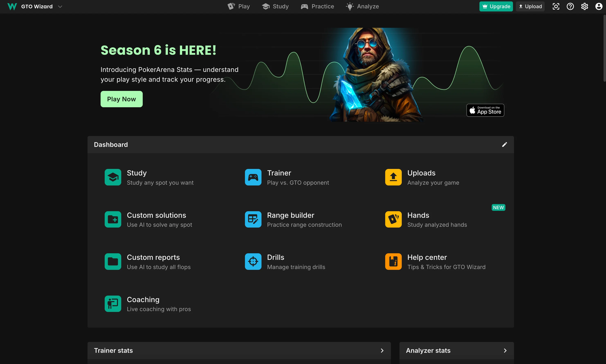Open the new Hands feature
606x364 pixels.
(418, 215)
